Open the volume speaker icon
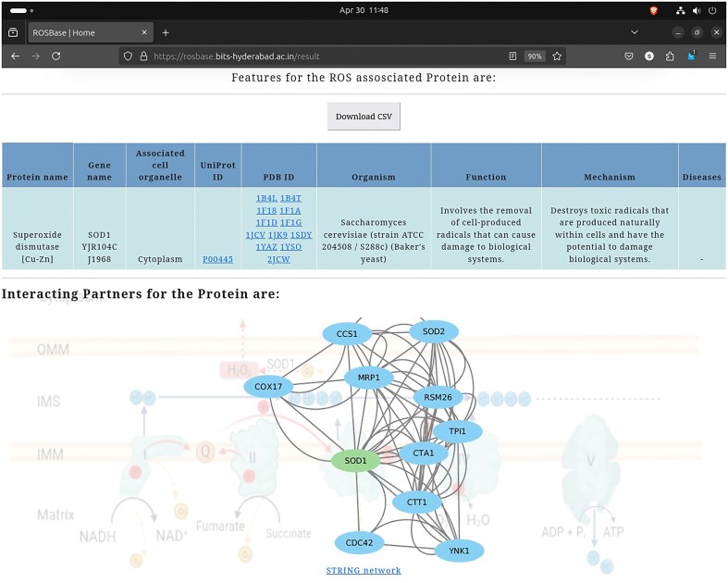The image size is (728, 583). (x=697, y=10)
